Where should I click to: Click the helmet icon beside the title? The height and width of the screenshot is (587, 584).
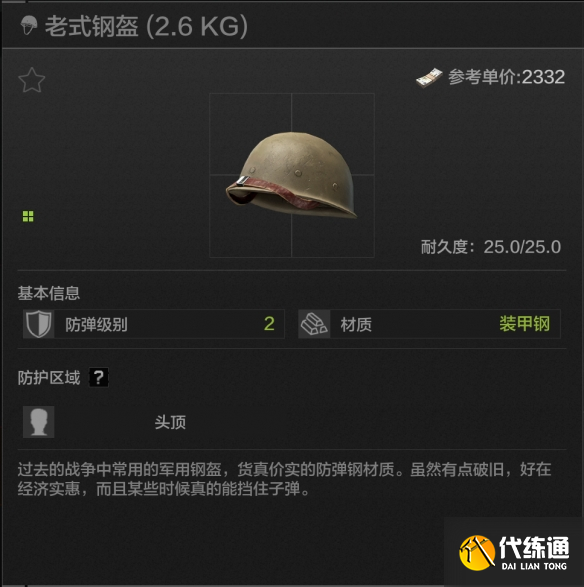[x=29, y=25]
